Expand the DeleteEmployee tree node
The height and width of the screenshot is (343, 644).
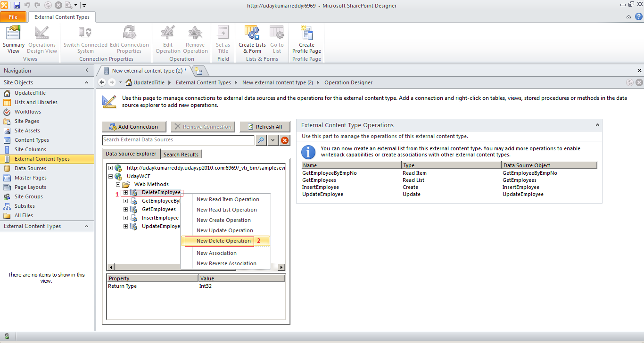(125, 192)
